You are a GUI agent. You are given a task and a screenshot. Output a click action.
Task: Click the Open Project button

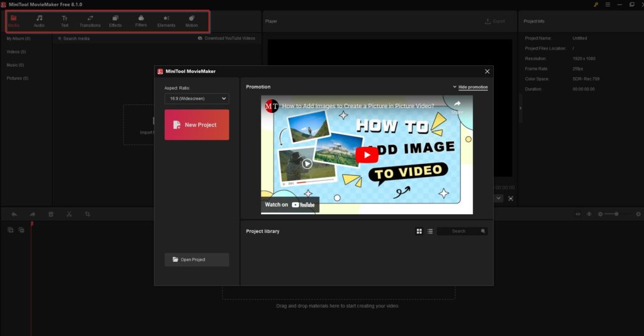197,259
